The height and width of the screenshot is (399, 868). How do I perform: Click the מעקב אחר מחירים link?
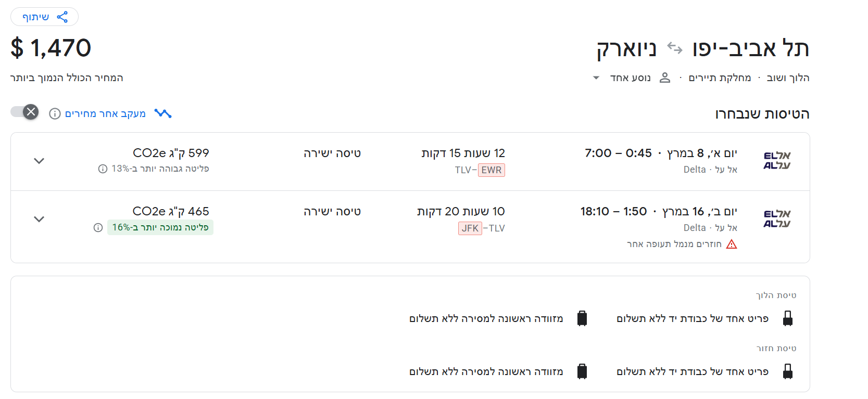point(104,113)
